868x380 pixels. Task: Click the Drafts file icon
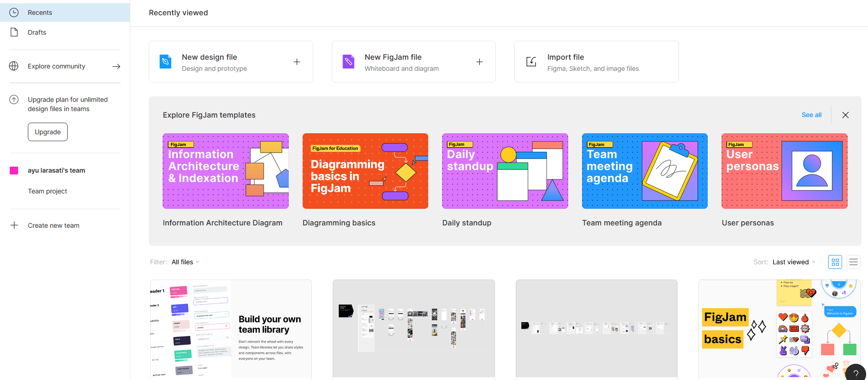(14, 32)
